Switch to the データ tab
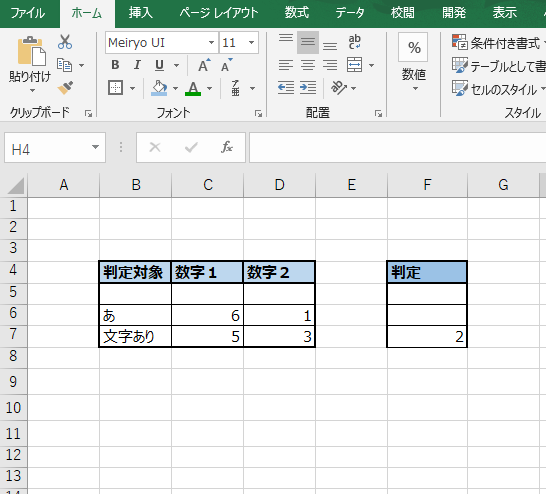The width and height of the screenshot is (546, 494). coord(350,13)
